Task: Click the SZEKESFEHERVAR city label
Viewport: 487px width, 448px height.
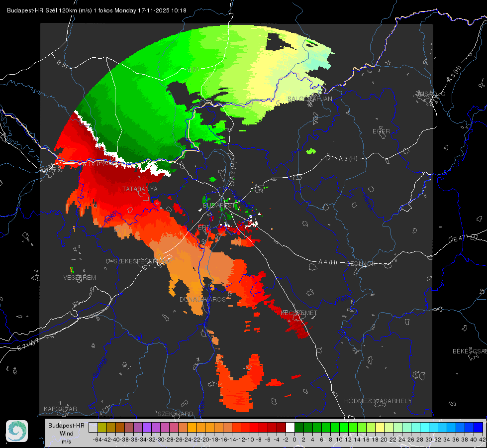Action: 141,261
